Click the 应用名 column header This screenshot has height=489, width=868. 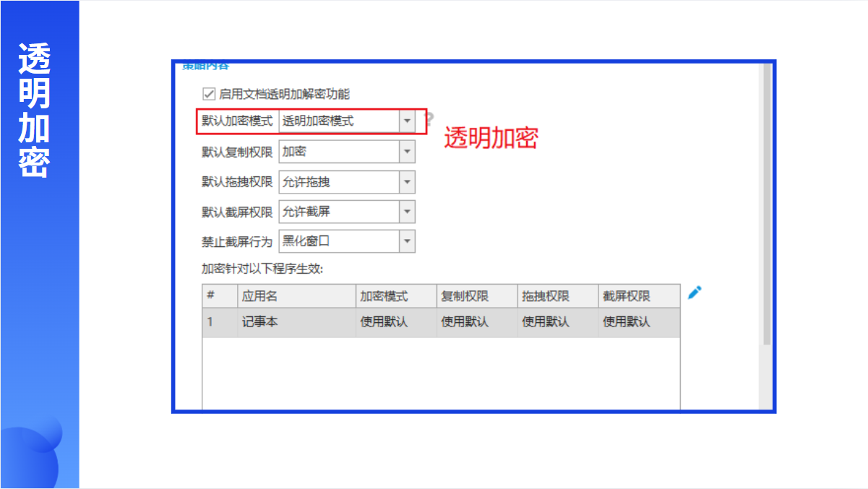point(296,296)
